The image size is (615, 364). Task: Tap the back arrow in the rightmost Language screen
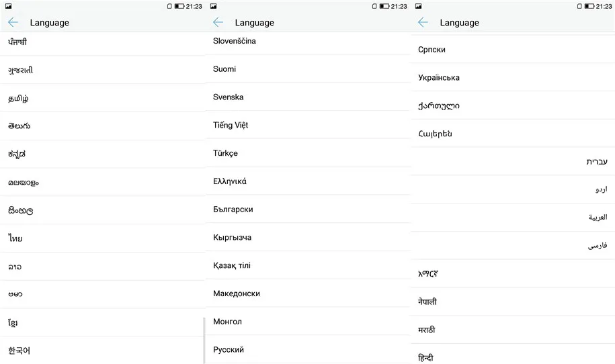coord(423,22)
